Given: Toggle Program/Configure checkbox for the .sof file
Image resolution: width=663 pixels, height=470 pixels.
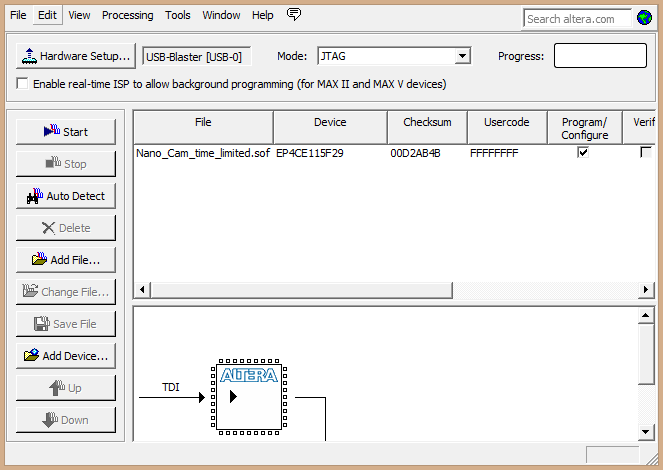Looking at the screenshot, I should click(583, 153).
